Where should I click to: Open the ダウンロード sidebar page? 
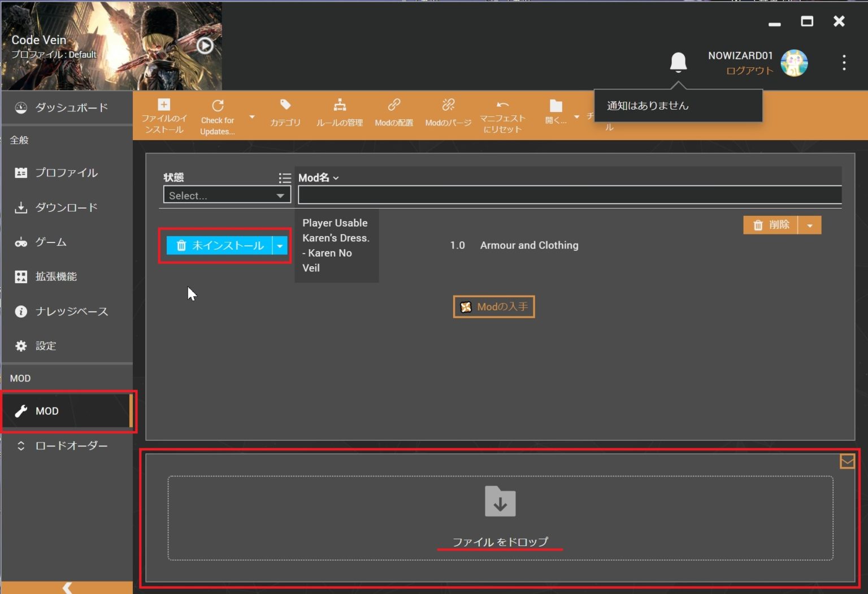pyautogui.click(x=66, y=207)
